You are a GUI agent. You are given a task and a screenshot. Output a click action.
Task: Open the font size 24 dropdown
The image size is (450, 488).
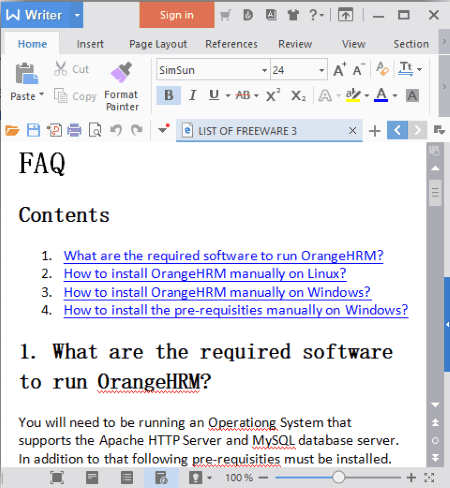pyautogui.click(x=321, y=70)
